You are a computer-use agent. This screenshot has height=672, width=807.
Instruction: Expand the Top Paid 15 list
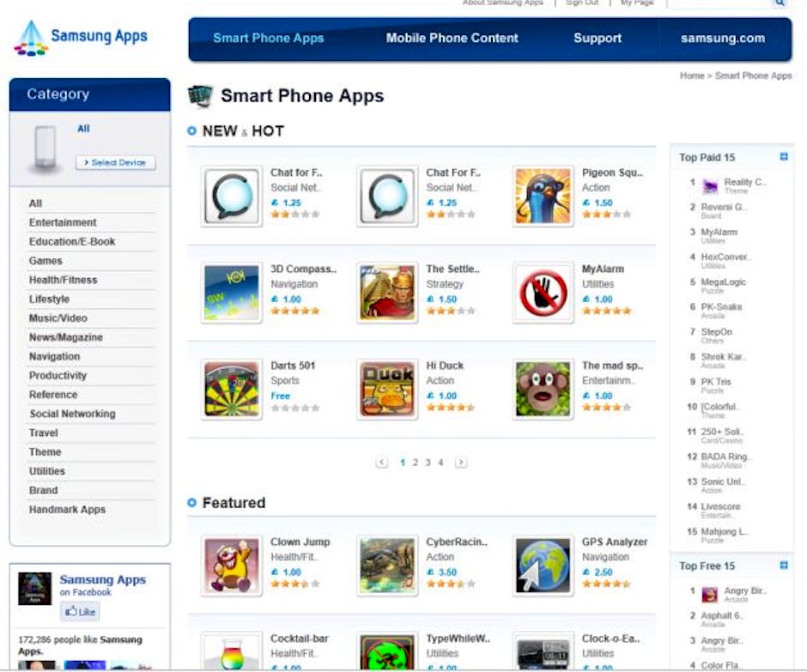[x=783, y=157]
